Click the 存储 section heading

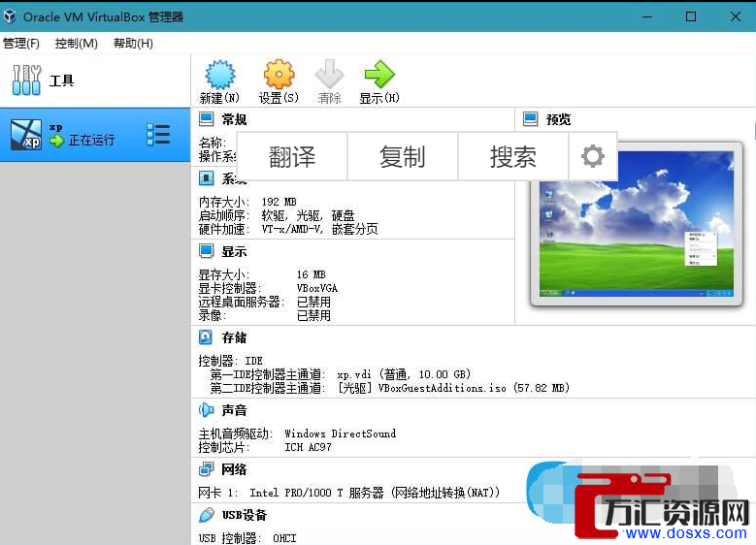234,337
